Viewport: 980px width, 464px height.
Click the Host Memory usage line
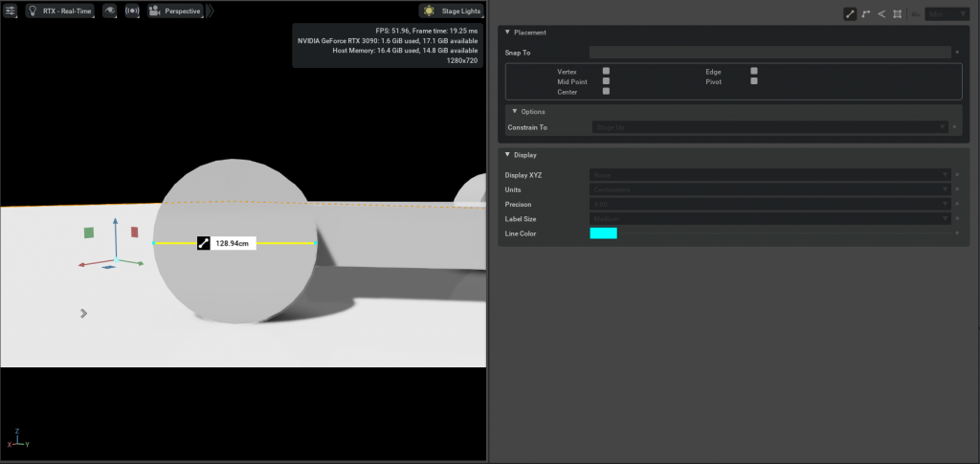click(x=405, y=51)
